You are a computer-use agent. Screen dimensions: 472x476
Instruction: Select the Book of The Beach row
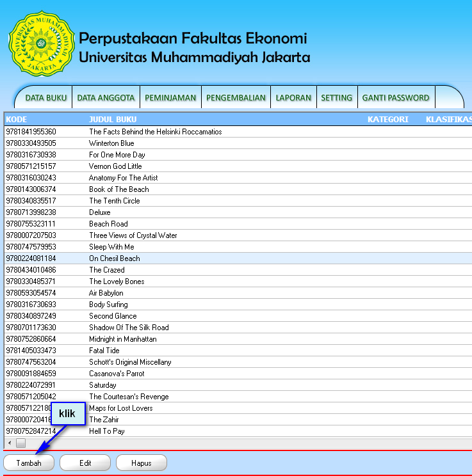pos(238,189)
